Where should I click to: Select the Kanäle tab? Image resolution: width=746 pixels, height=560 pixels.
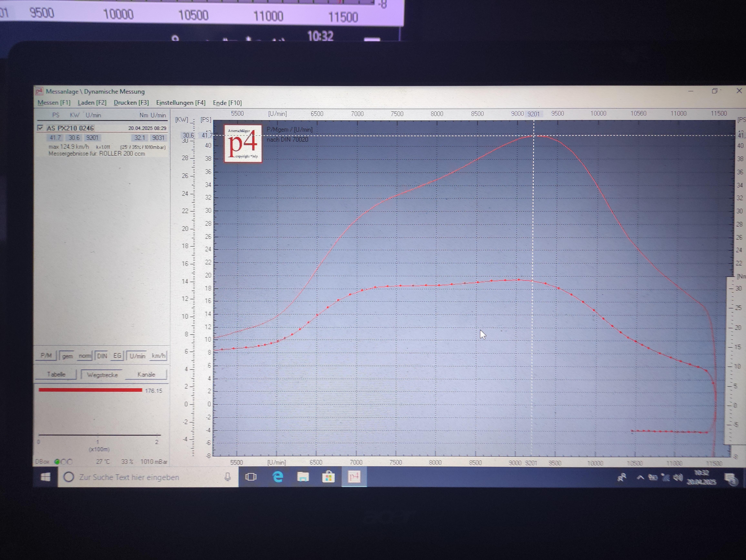pyautogui.click(x=146, y=375)
